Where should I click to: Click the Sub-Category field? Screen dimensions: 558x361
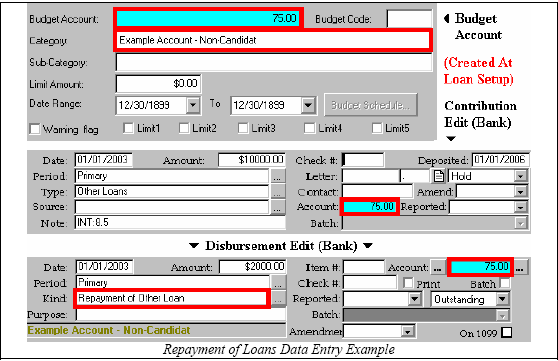274,62
